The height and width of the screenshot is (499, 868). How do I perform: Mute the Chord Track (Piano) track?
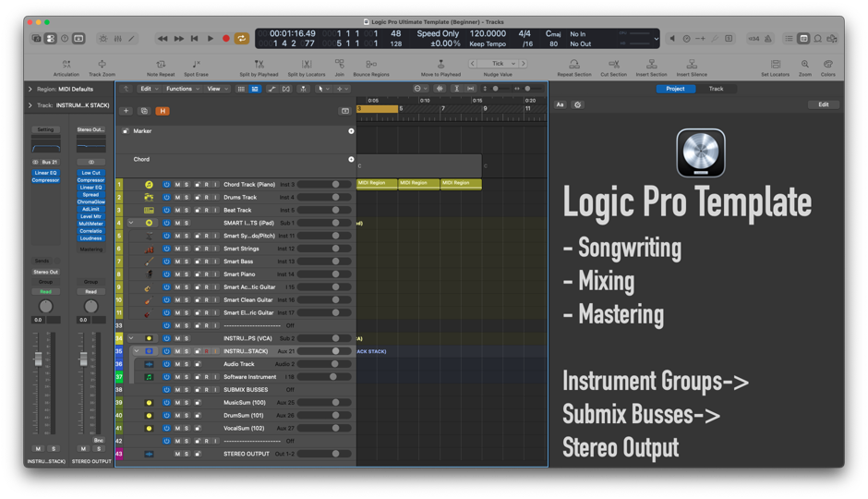(177, 185)
